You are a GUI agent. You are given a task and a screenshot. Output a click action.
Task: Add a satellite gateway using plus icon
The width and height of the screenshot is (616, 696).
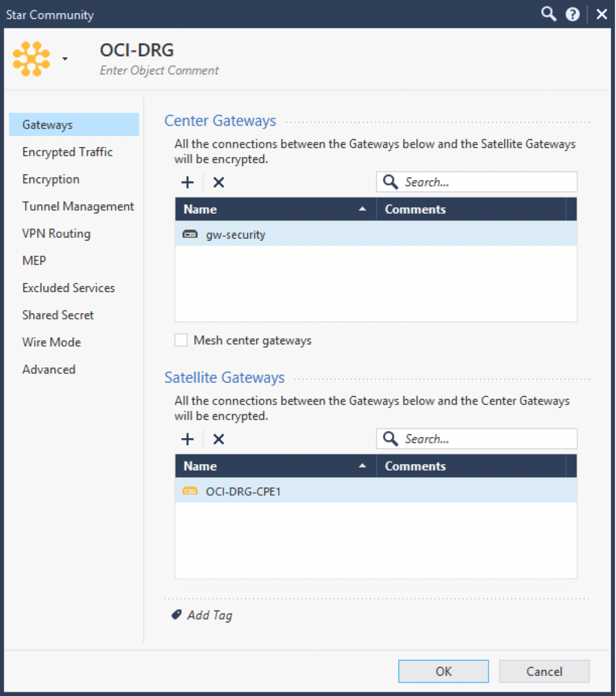(x=187, y=439)
